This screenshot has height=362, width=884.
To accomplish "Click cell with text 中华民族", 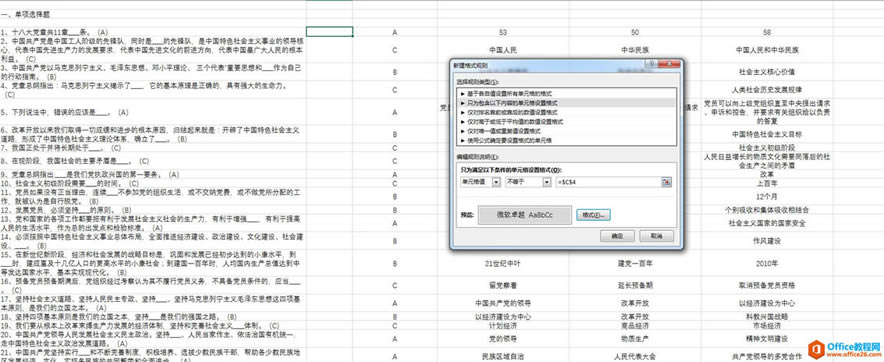I will click(x=635, y=50).
